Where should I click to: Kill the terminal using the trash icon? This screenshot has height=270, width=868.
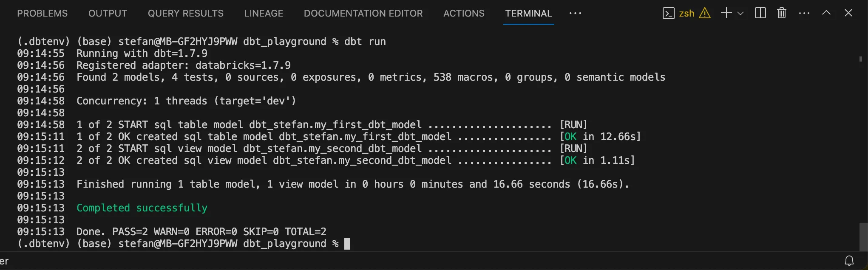[x=782, y=14]
